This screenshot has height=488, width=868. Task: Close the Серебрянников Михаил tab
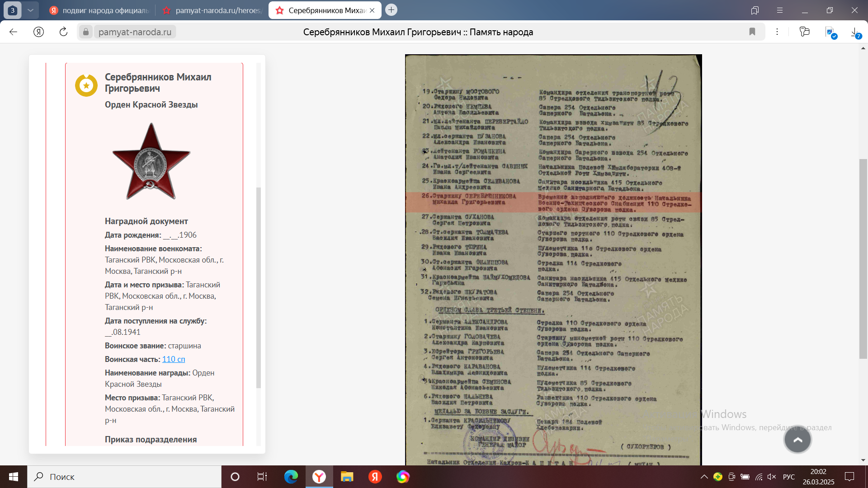pyautogui.click(x=372, y=10)
